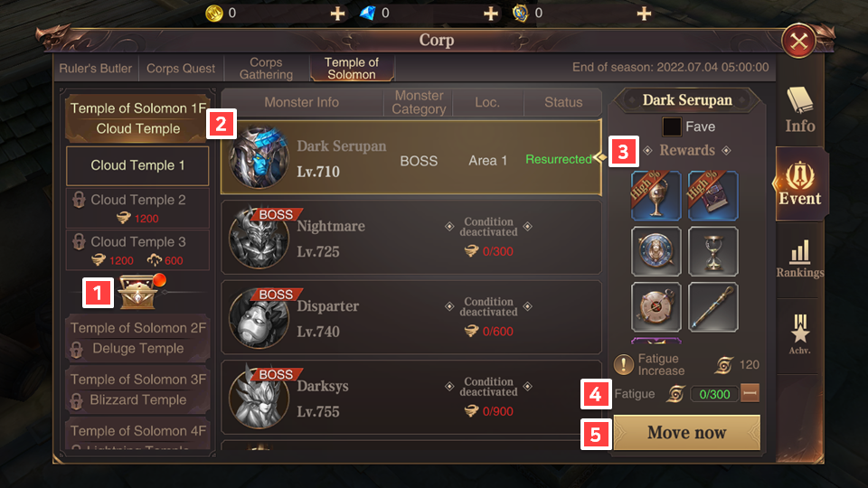868x488 pixels.
Task: Add blue diamonds with plus icon
Action: pyautogui.click(x=491, y=14)
